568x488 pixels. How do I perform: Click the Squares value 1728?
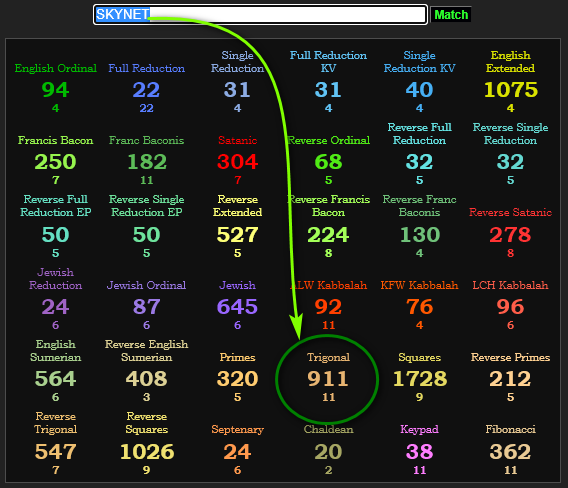click(x=419, y=379)
